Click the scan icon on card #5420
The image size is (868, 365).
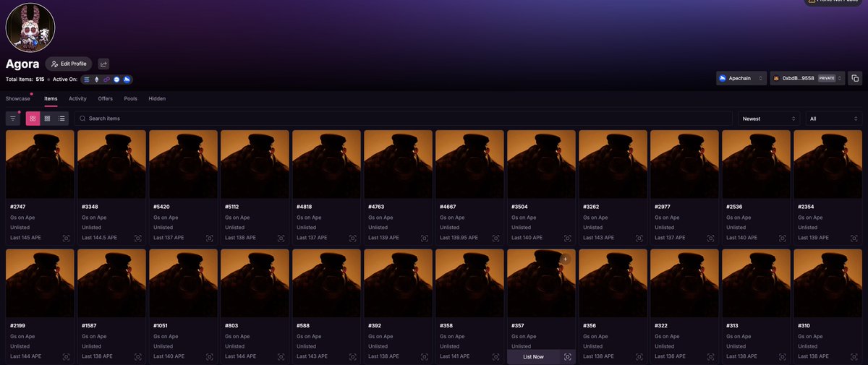[x=209, y=238]
